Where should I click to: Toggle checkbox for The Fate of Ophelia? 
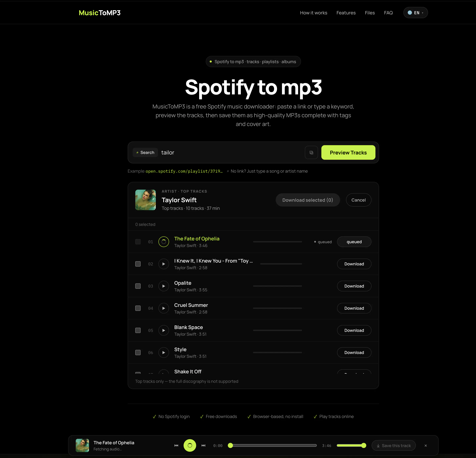click(138, 242)
